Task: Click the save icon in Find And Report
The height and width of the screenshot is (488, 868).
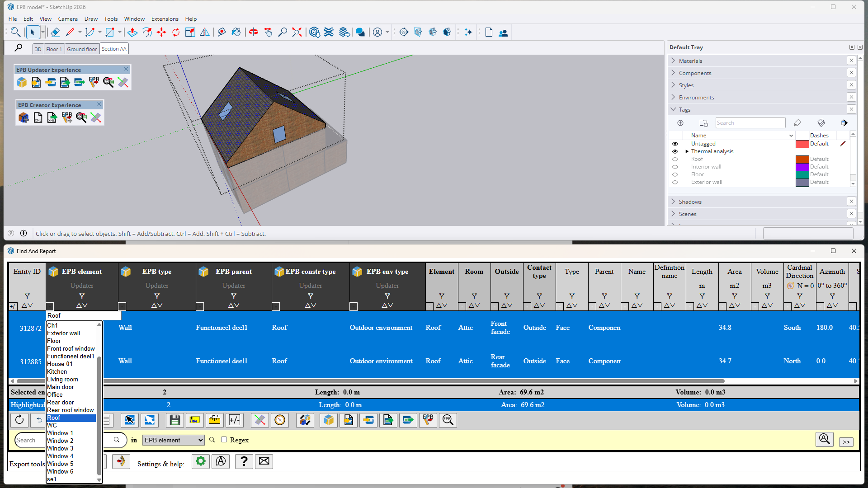Action: pos(175,420)
